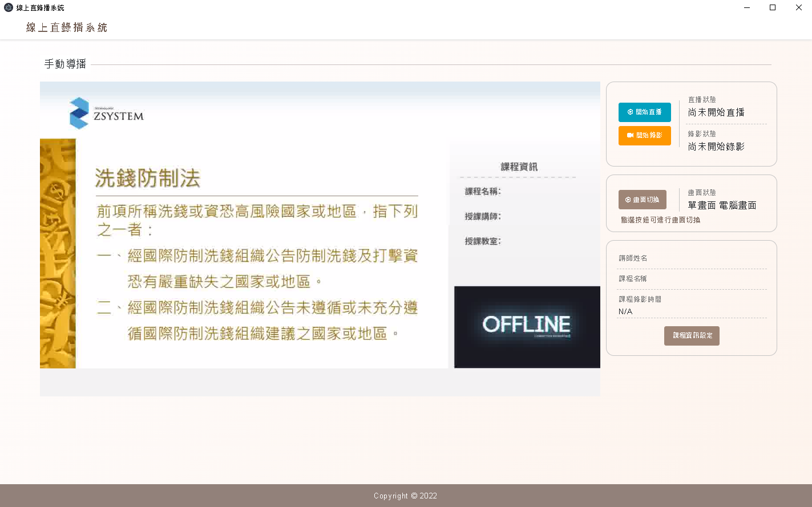Image resolution: width=812 pixels, height=507 pixels.
Task: Select the OFFLINE camera preview thumbnail
Action: (527, 327)
